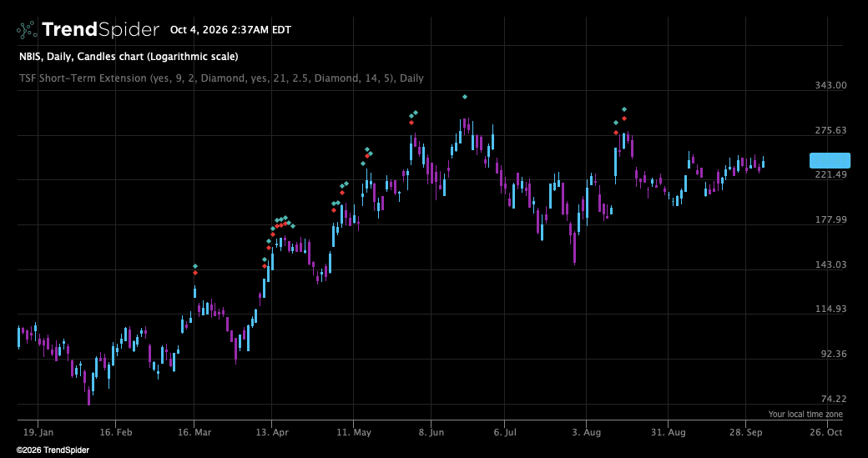Click the 114.93 price axis label
The height and width of the screenshot is (458, 868).
point(830,309)
